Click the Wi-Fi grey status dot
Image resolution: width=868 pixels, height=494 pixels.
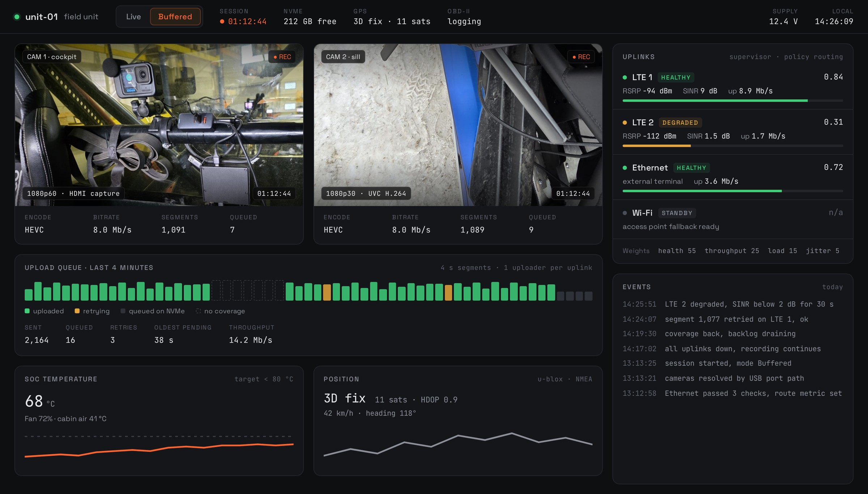coord(625,213)
